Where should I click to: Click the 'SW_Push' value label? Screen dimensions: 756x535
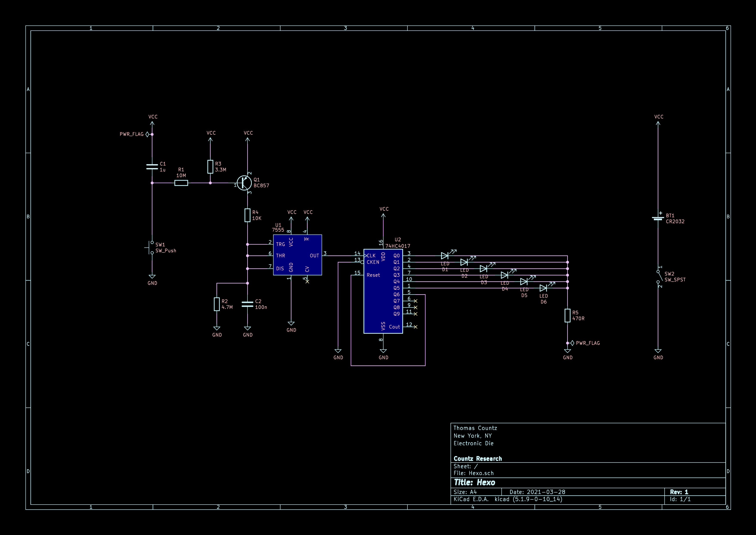coord(166,251)
